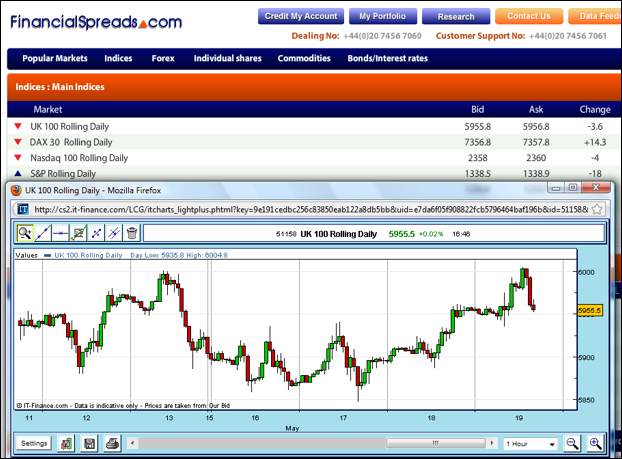Viewport: 622px width, 459px height.
Task: Click the export chart data icon
Action: (x=66, y=444)
